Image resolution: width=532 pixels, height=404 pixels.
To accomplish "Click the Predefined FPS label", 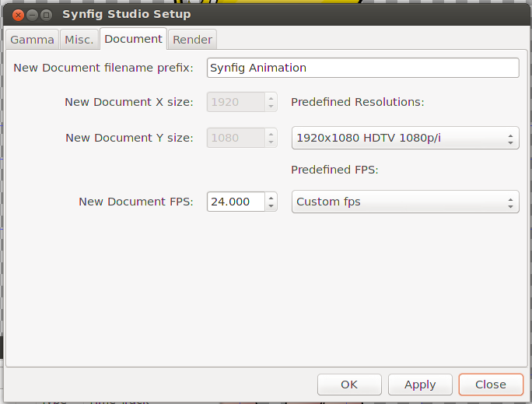I will pos(334,170).
